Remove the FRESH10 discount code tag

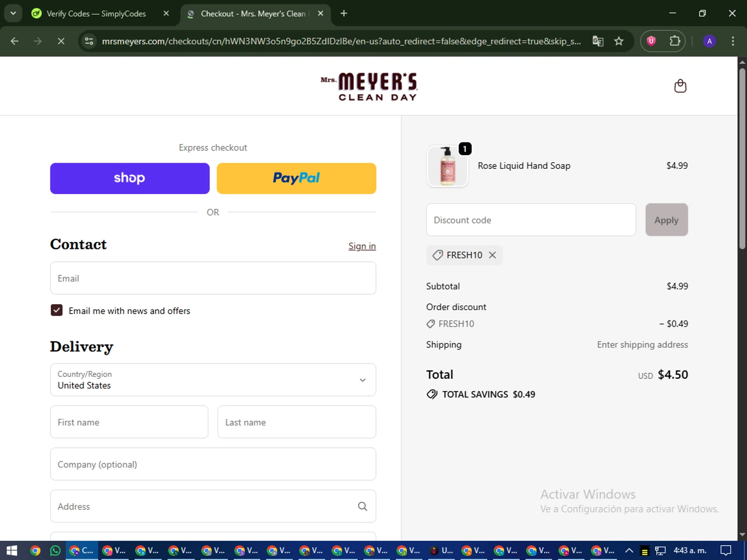pyautogui.click(x=493, y=255)
